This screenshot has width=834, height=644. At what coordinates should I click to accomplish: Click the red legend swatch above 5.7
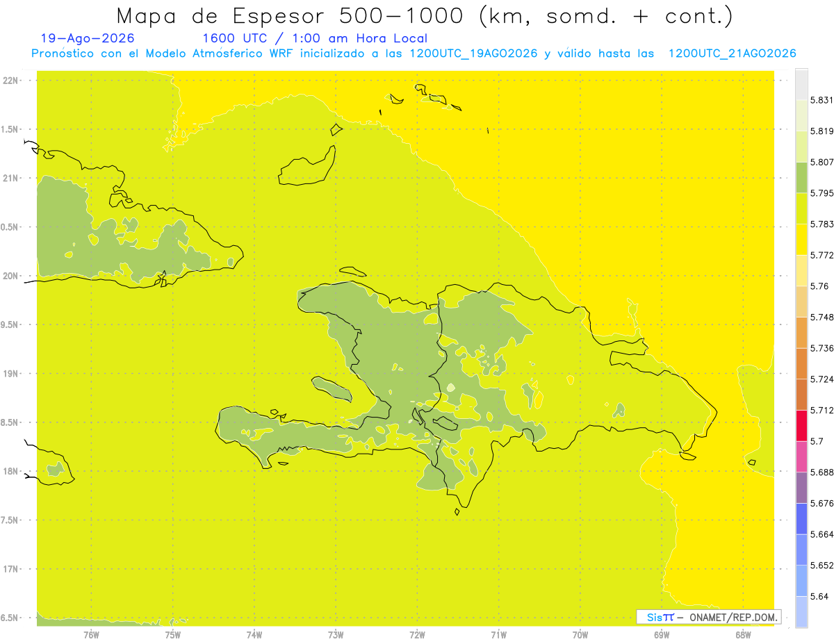click(801, 425)
